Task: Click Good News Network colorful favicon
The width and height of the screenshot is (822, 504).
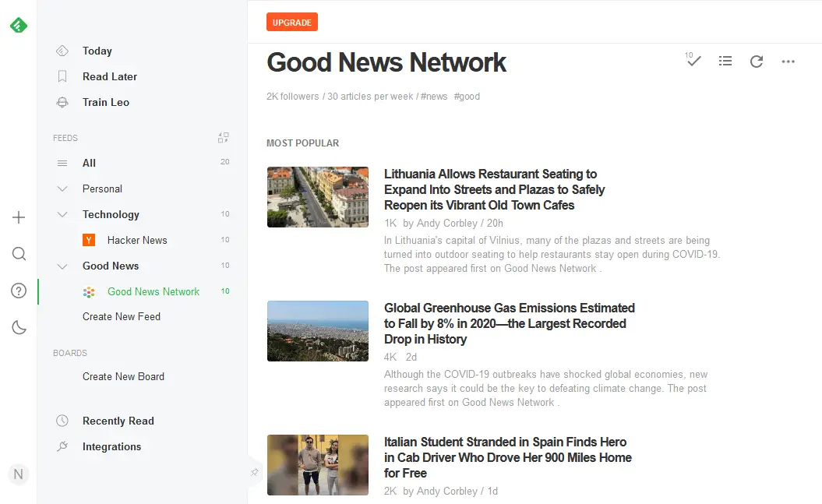Action: click(x=89, y=292)
